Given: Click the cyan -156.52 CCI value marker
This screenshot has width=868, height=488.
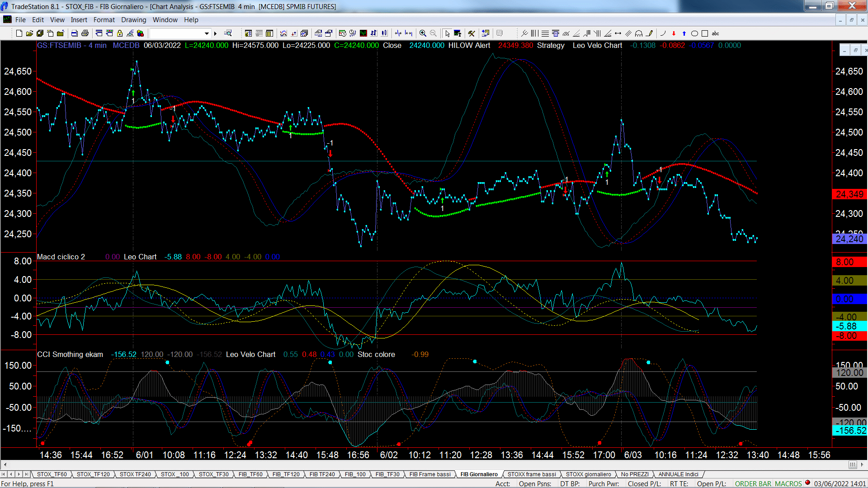Looking at the screenshot, I should point(849,431).
